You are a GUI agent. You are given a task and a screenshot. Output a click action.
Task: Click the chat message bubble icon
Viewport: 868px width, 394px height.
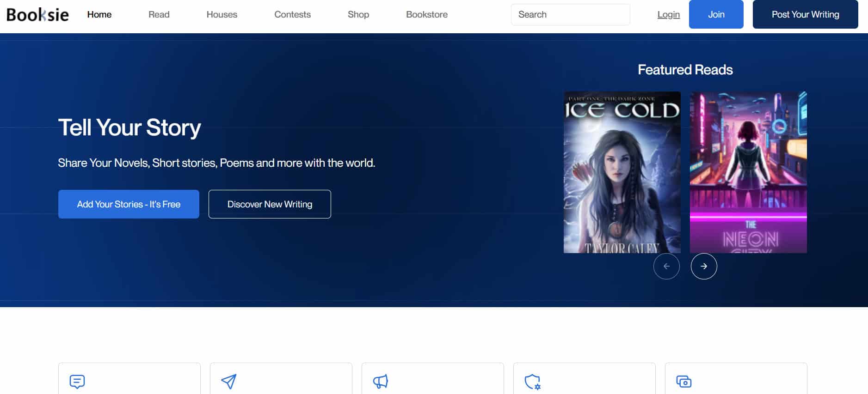(77, 382)
